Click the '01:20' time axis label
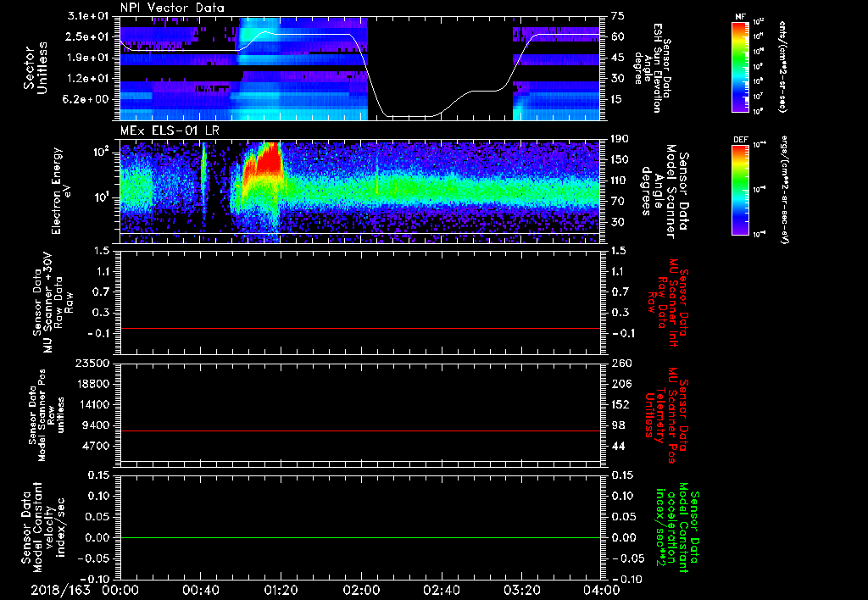This screenshot has height=600, width=868. point(281,590)
